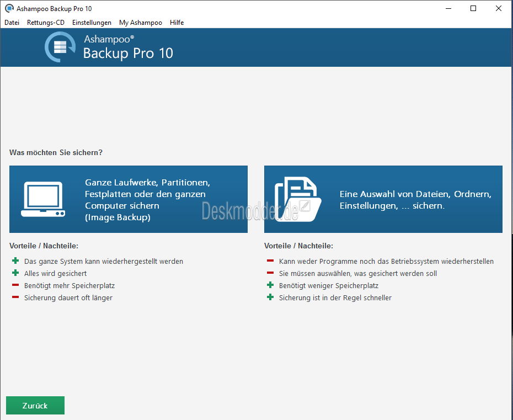
Task: Click the green plus beside 'Das ganze System'
Action: click(15, 260)
